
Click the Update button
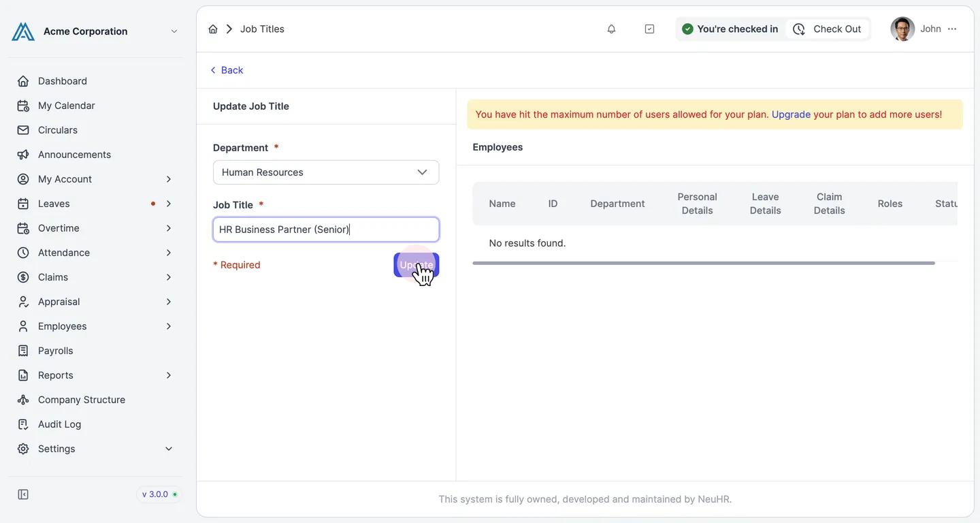[x=416, y=265]
